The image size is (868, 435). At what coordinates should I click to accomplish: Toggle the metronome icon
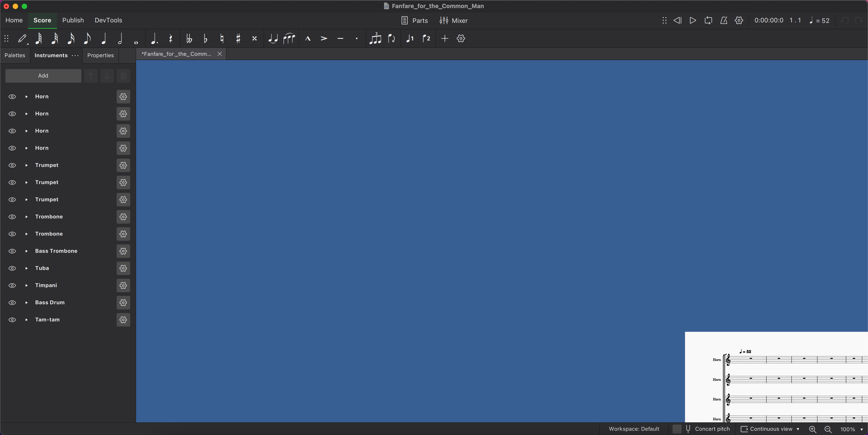point(723,20)
